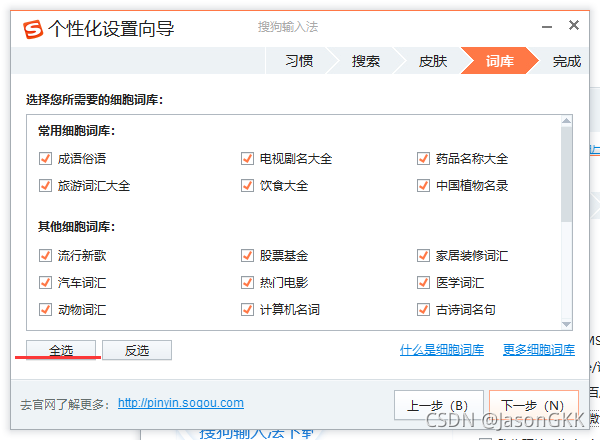Viewport: 600px width, 440px height.
Task: Click 下一步 (N) button
Action: click(x=533, y=405)
